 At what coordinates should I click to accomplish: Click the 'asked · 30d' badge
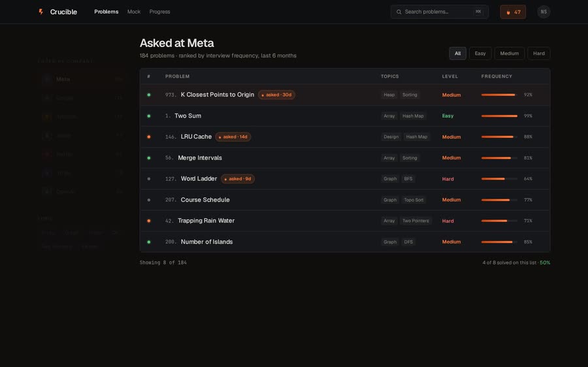tap(276, 95)
